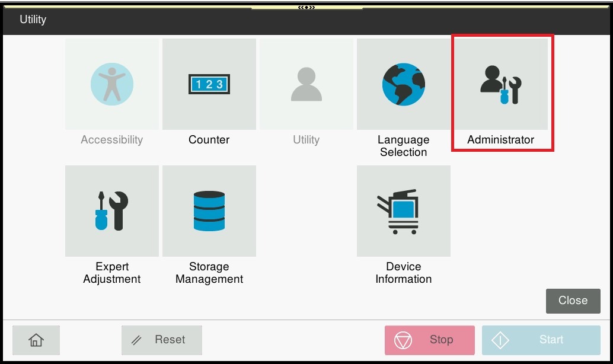Click the Administrator label text
This screenshot has height=364, width=613.
tap(500, 140)
